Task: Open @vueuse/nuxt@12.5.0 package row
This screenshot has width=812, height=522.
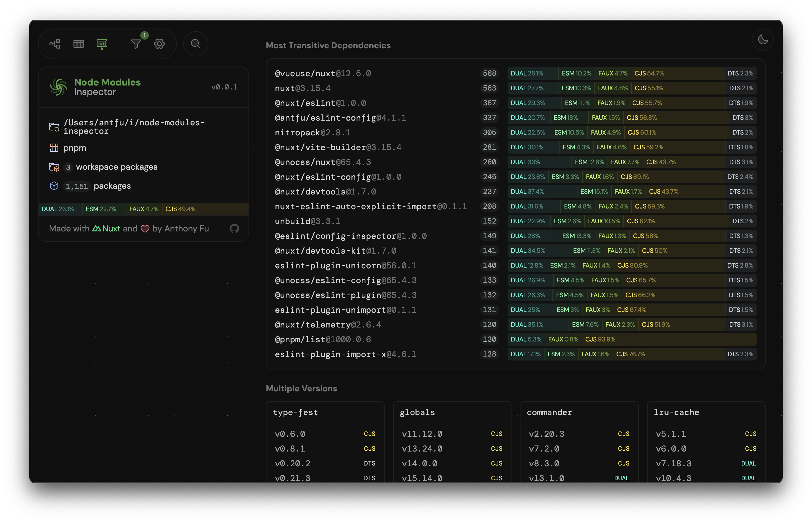Action: click(515, 73)
